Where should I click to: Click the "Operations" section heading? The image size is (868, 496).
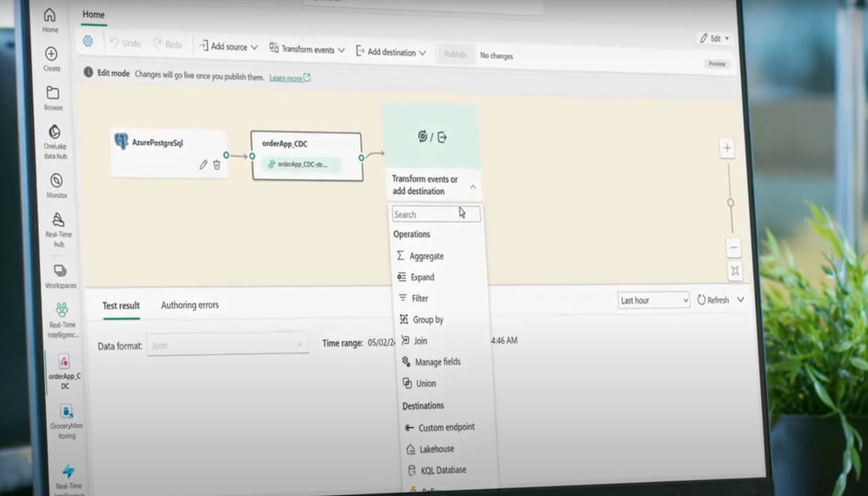[411, 234]
